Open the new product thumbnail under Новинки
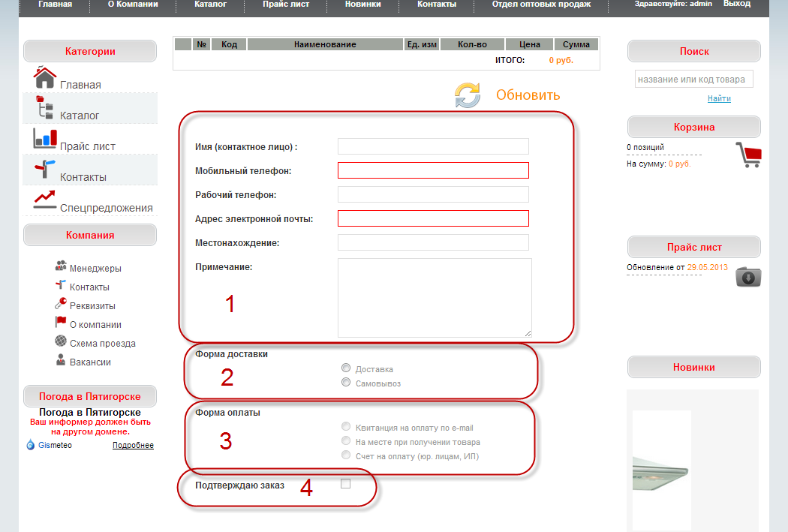Viewport: 788px width, 532px height. [661, 470]
